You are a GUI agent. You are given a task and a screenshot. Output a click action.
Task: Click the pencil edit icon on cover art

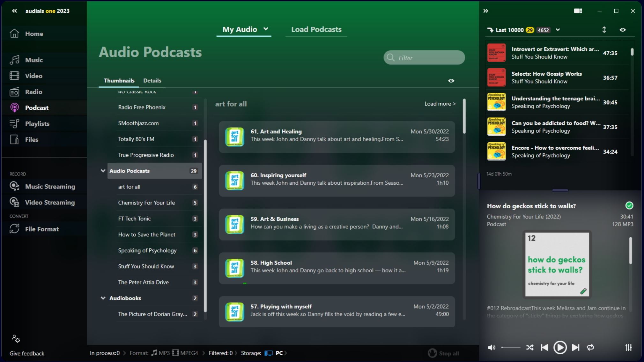583,291
